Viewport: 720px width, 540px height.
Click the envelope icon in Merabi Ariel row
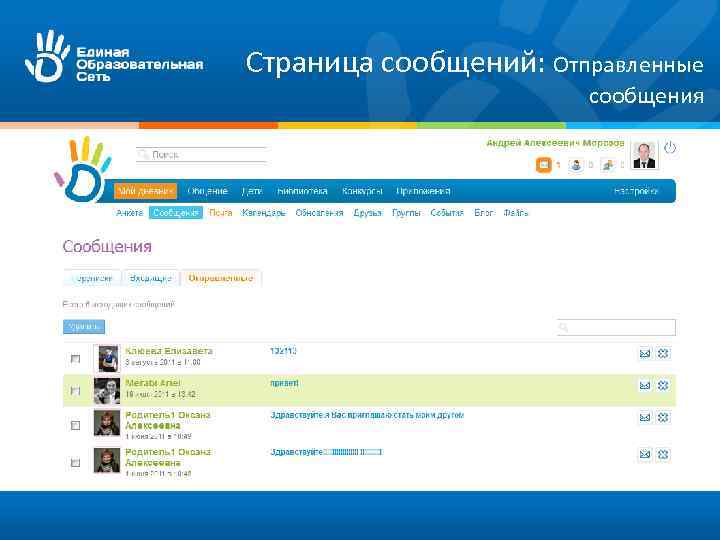tap(645, 386)
